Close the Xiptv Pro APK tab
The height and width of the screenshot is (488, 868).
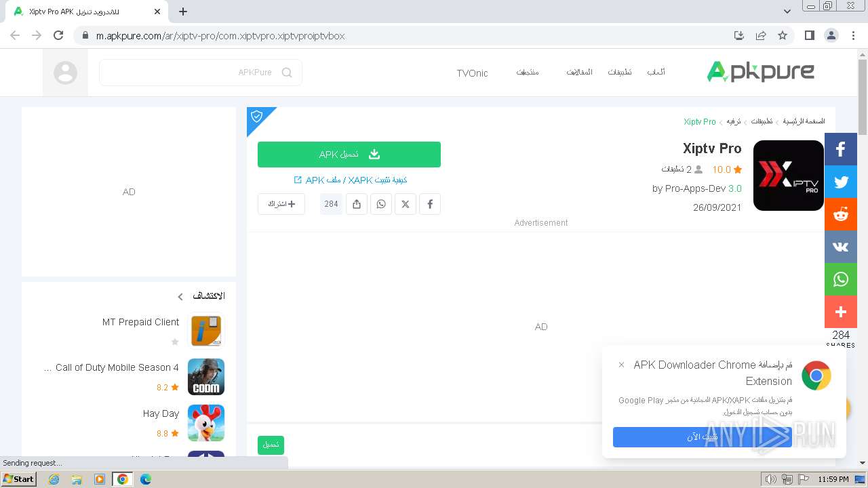coord(157,12)
